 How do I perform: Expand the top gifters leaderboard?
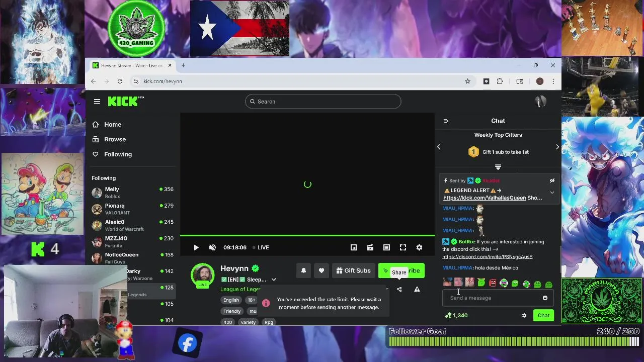pyautogui.click(x=498, y=167)
